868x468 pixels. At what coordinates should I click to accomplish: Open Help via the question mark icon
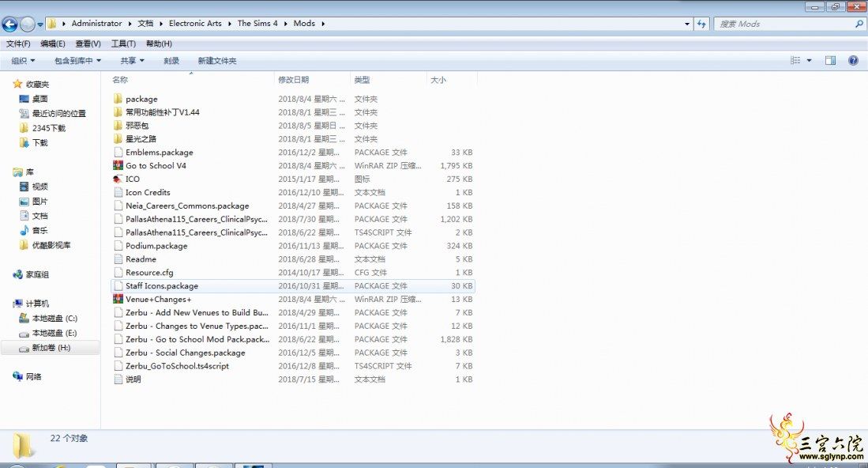853,60
